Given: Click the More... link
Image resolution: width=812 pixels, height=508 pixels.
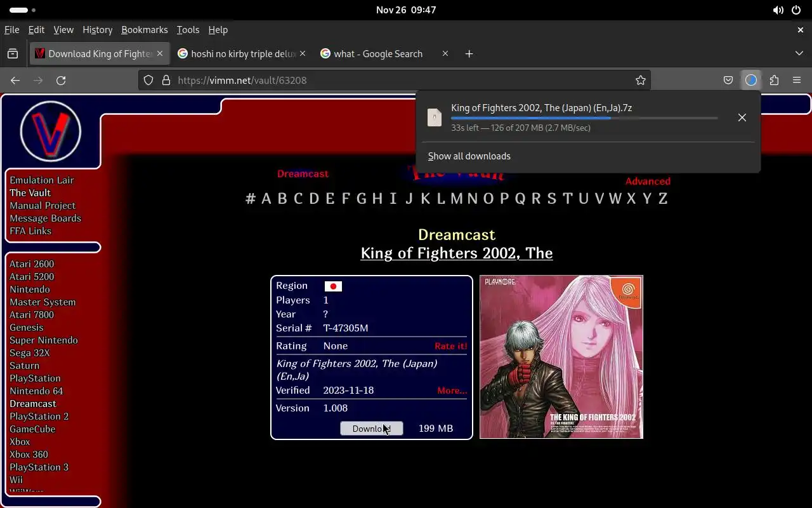Looking at the screenshot, I should (x=452, y=391).
